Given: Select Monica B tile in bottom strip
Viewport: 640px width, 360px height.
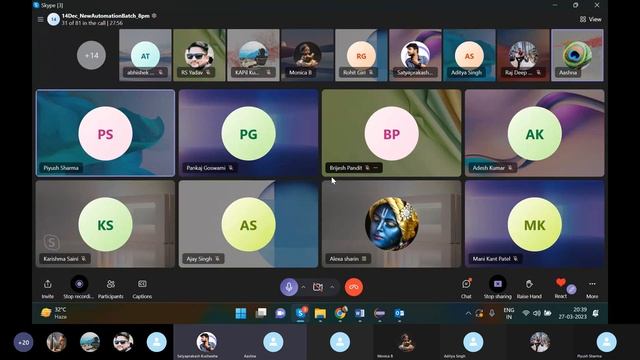Looking at the screenshot, I should click(x=407, y=342).
